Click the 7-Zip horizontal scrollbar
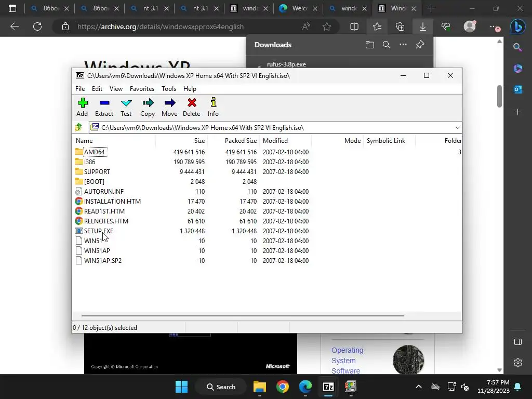This screenshot has width=532, height=399. coord(243,315)
